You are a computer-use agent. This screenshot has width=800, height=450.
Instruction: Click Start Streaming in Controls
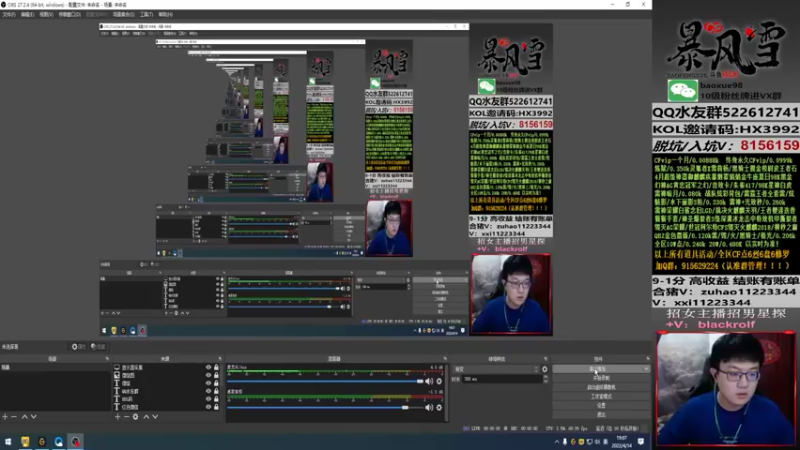[x=597, y=369]
